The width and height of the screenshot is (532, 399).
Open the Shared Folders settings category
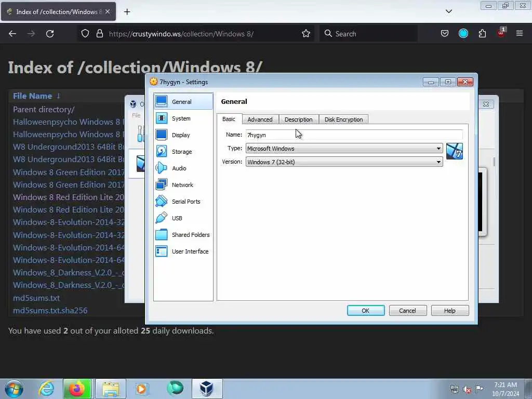pos(183,235)
